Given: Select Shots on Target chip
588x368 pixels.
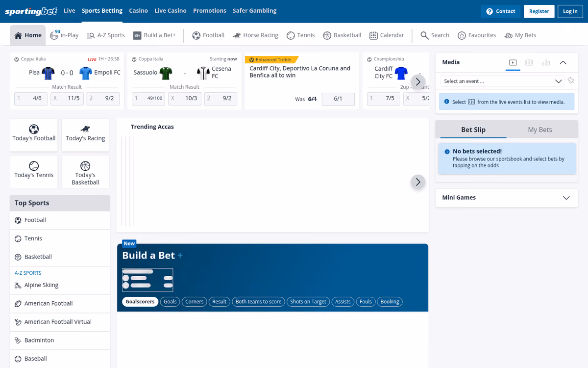Looking at the screenshot, I should 308,302.
